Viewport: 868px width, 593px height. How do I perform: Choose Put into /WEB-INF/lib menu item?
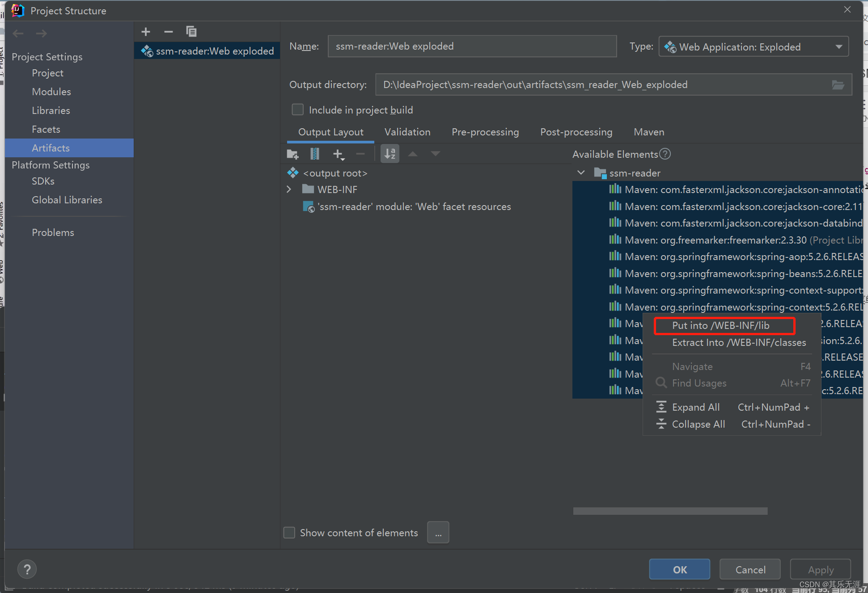[x=720, y=326]
